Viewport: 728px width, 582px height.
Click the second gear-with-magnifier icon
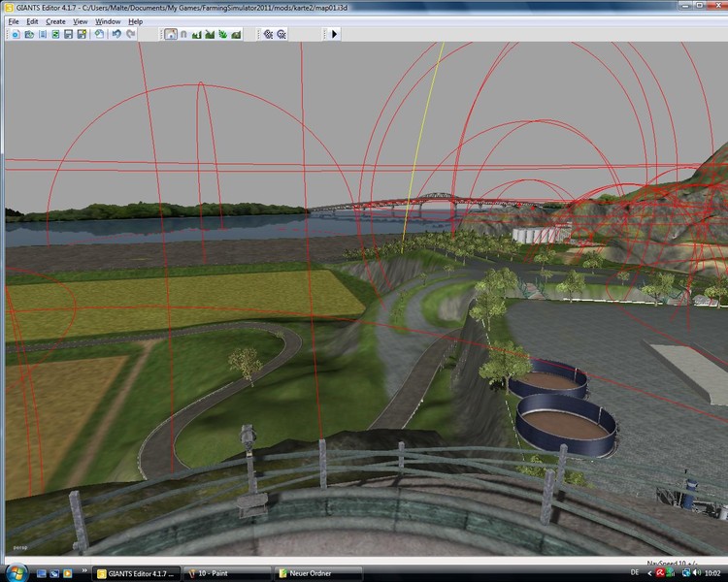[x=281, y=34]
